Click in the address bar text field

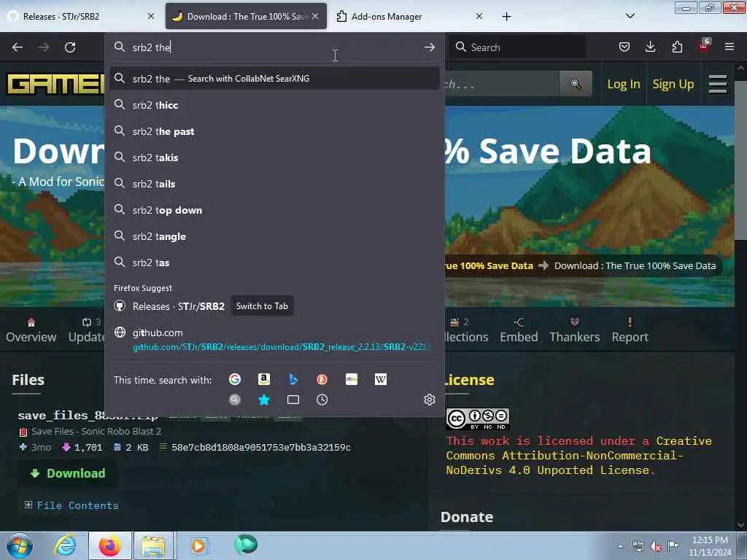[274, 47]
